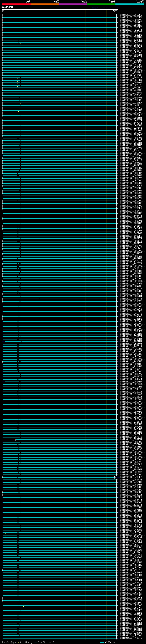This screenshot has height=644, width=146.
Task: Select the UniRef100_A5B7R2 label
Action: click(131, 72)
